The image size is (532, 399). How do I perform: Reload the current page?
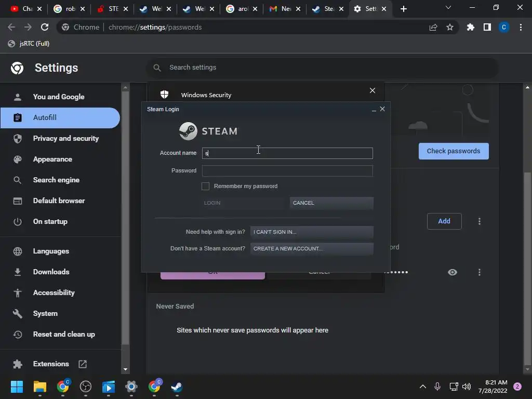point(45,27)
